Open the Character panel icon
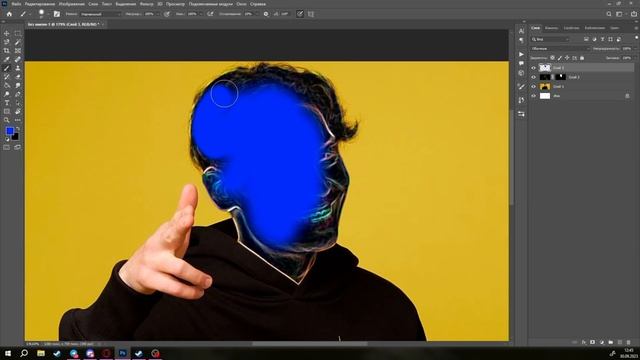The width and height of the screenshot is (640, 360). (x=521, y=31)
